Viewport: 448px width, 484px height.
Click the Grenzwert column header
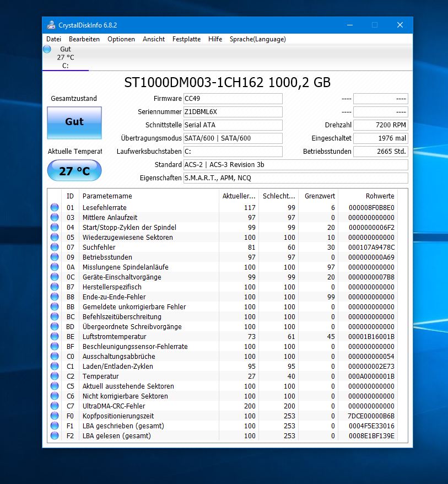click(x=318, y=196)
